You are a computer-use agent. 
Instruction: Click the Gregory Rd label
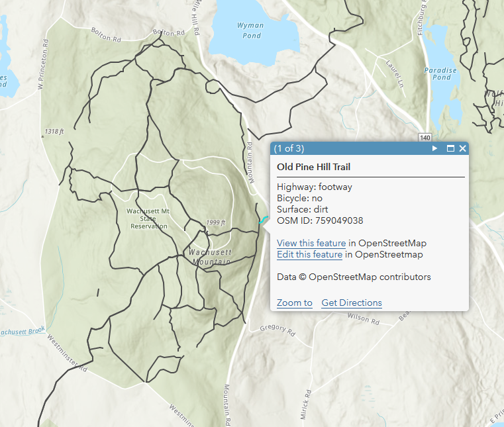(277, 330)
